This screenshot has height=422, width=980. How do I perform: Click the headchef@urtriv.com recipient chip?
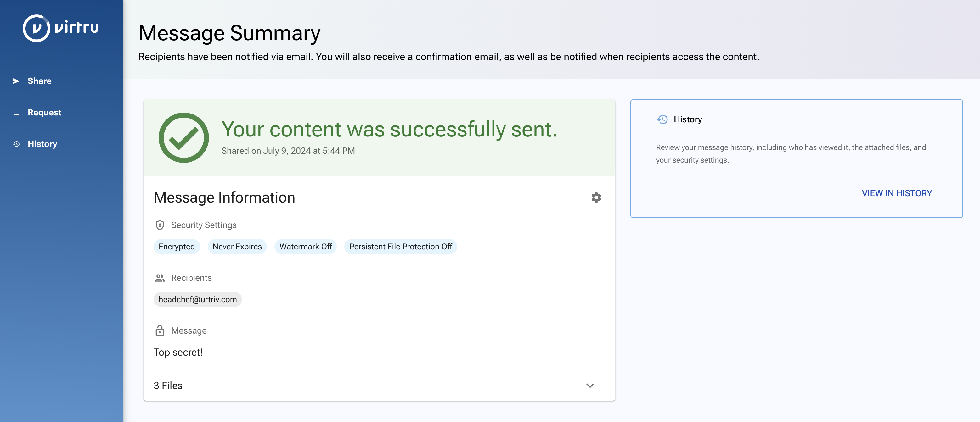pos(197,299)
